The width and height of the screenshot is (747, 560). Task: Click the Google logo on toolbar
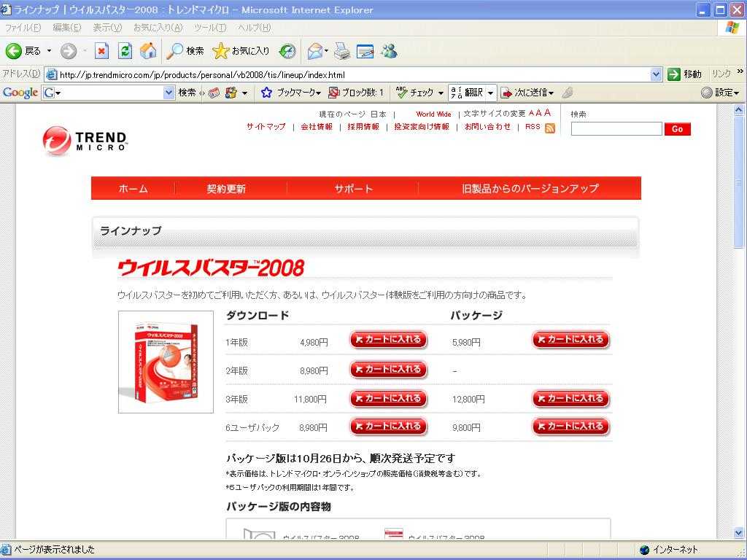coord(20,93)
